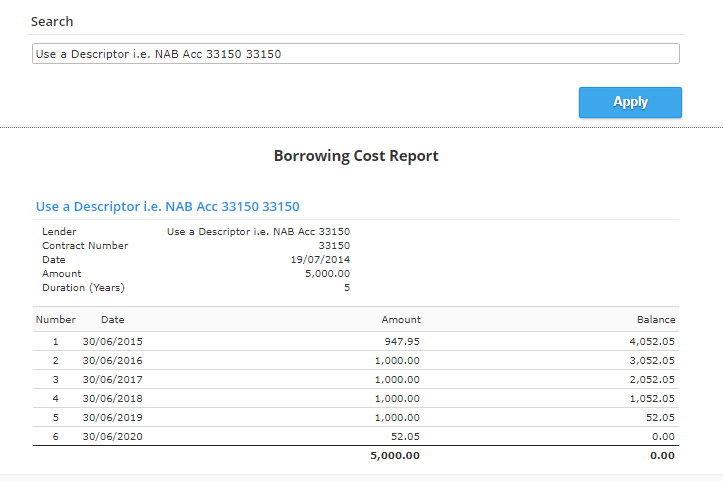The image size is (723, 481).
Task: Click the 1,000.00 amount in the 30/06/2018 row
Action: point(397,398)
